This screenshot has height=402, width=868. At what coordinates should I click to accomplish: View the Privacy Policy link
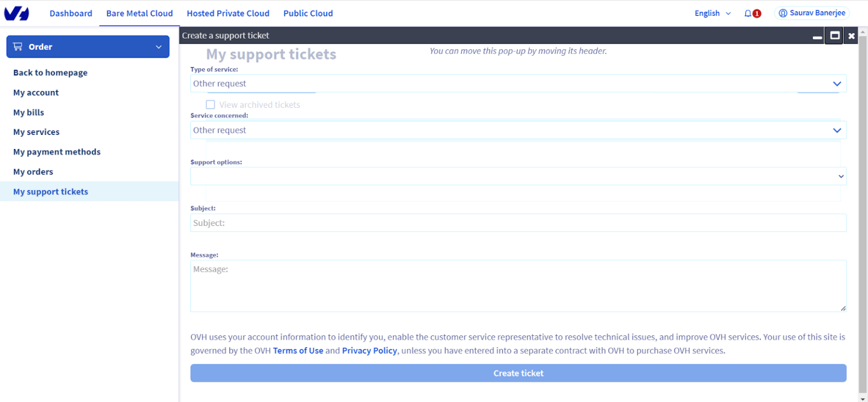(369, 350)
